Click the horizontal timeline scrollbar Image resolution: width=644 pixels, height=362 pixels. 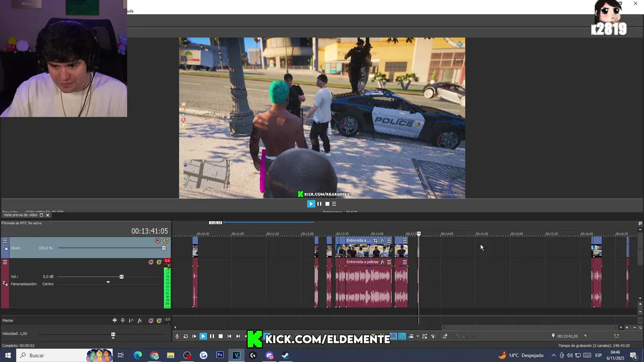529,327
